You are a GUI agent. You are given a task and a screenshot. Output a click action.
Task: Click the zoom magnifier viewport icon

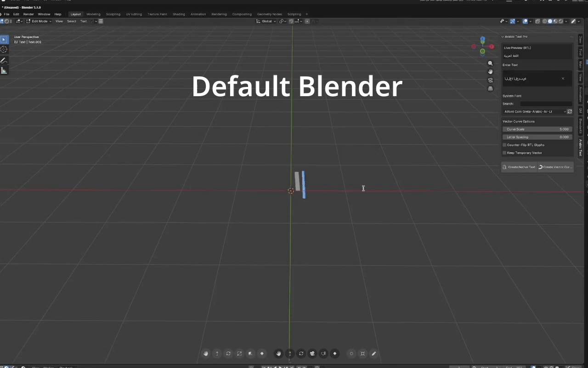coord(491,63)
